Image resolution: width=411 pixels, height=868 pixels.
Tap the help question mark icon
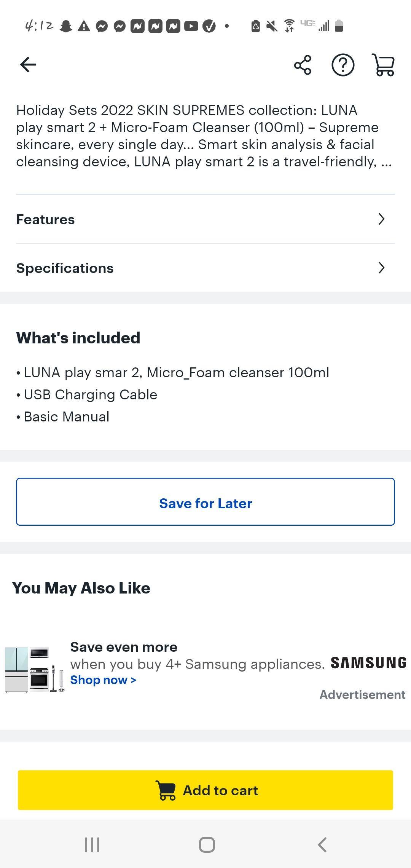pyautogui.click(x=343, y=65)
